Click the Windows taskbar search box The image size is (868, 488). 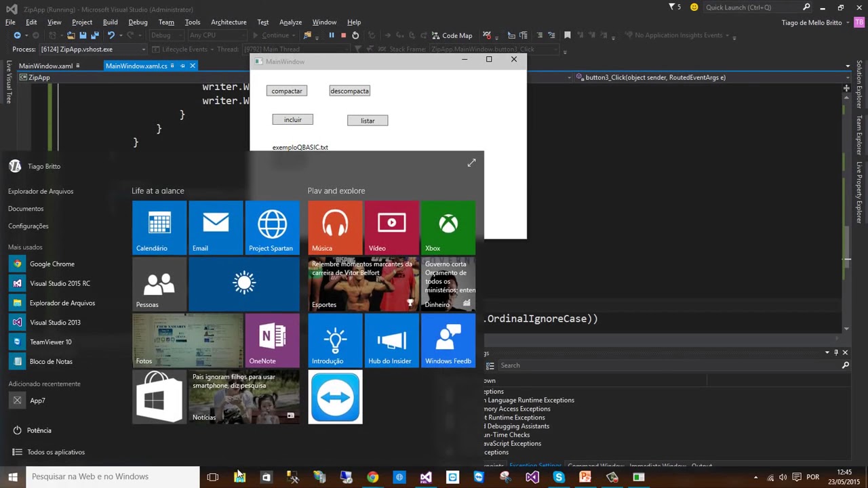(x=113, y=476)
